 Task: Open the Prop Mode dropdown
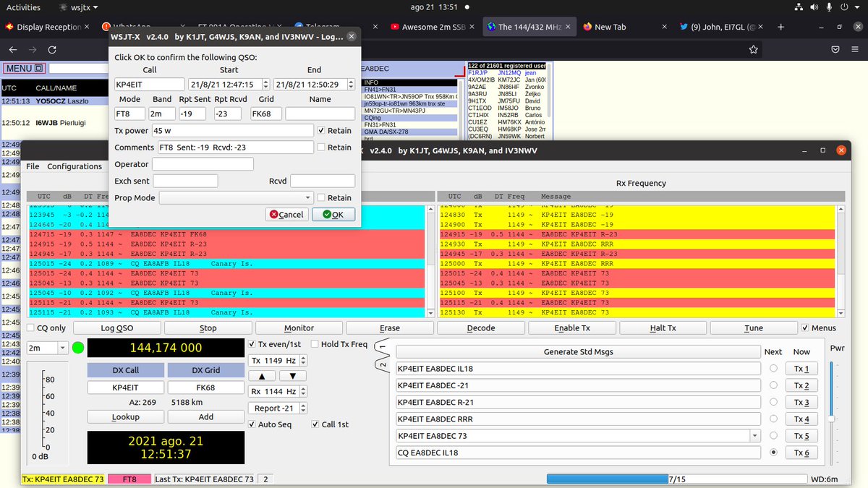(x=236, y=197)
